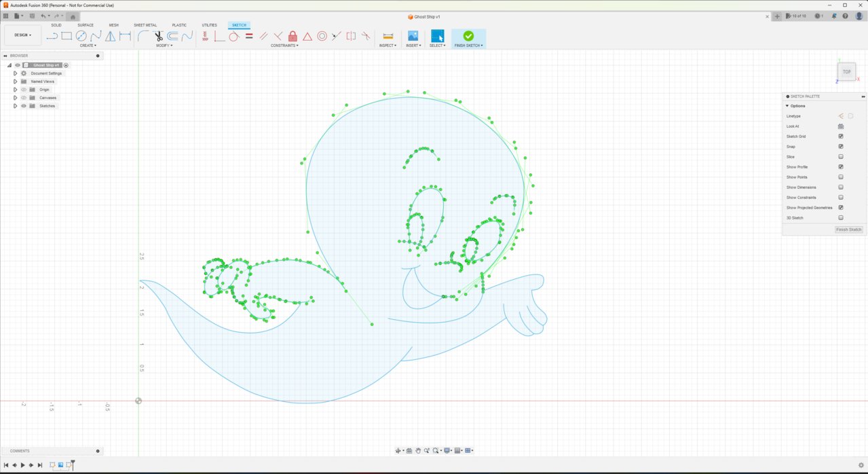Select the Fillet tool
Image resolution: width=868 pixels, height=474 pixels.
[x=143, y=36]
